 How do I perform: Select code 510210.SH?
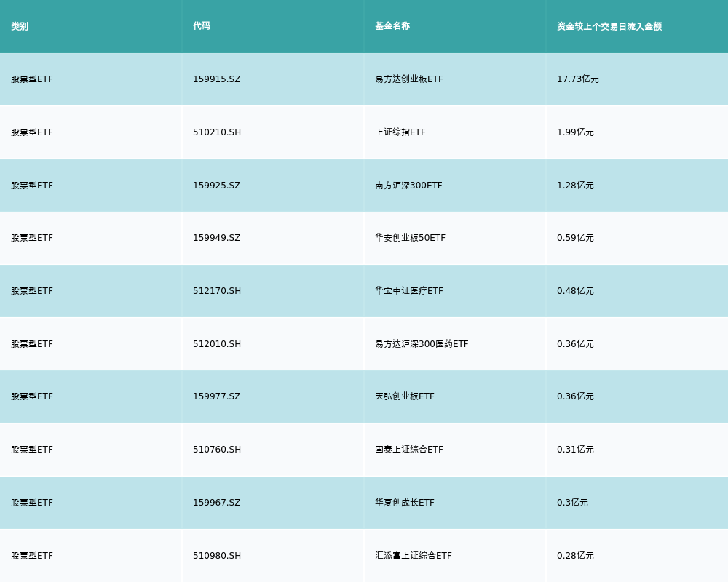217,132
